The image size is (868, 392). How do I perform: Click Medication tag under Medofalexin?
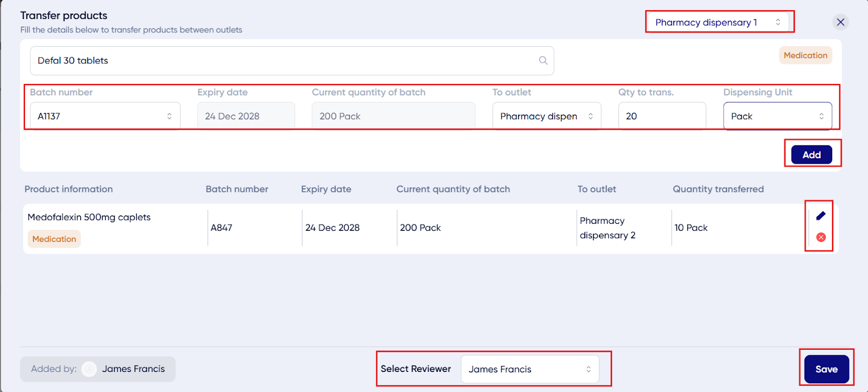click(54, 239)
